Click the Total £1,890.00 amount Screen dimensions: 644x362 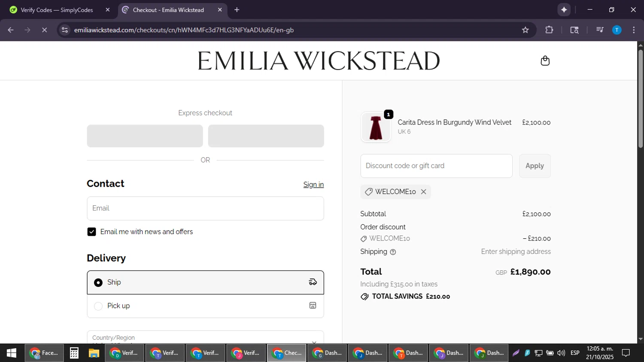tap(530, 272)
